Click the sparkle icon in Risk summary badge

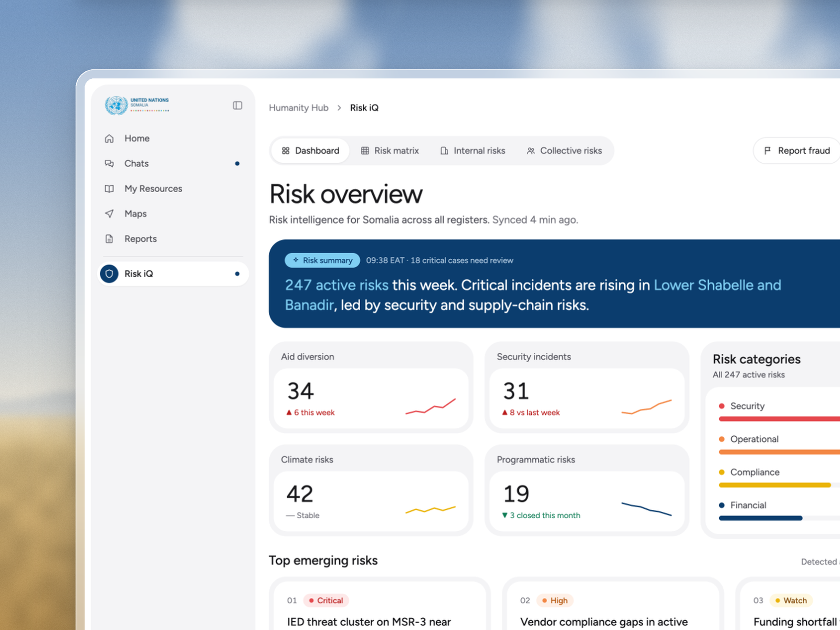click(296, 260)
